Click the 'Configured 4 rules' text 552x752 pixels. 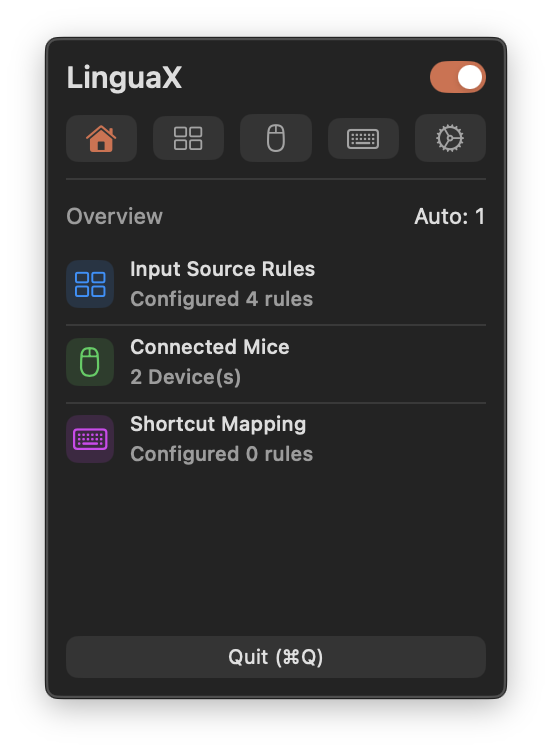(x=222, y=299)
